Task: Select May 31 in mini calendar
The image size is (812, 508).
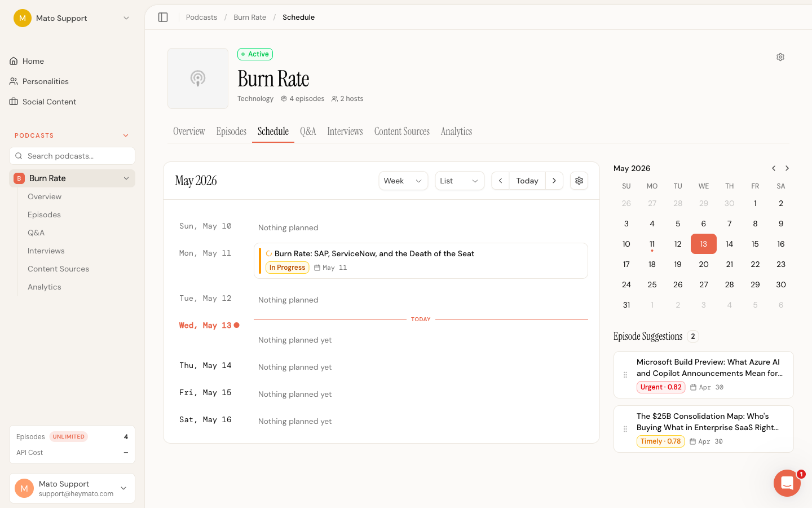Action: pos(626,305)
